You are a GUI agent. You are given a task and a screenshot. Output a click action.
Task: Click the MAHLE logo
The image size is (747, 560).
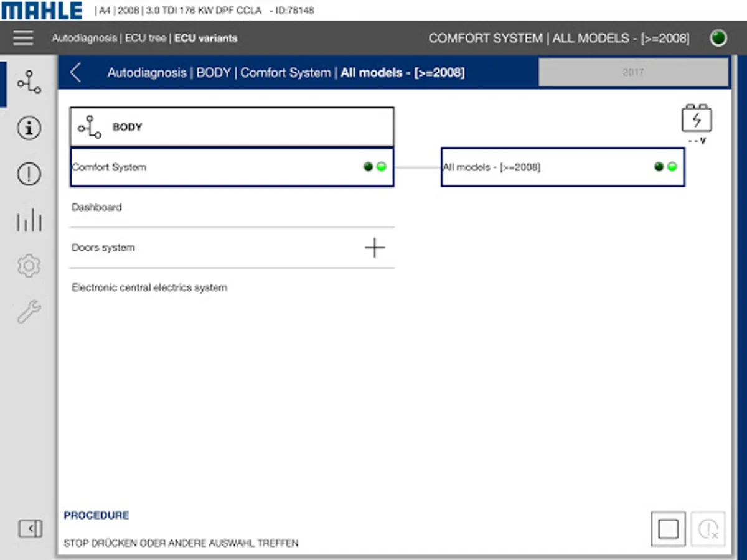click(42, 10)
